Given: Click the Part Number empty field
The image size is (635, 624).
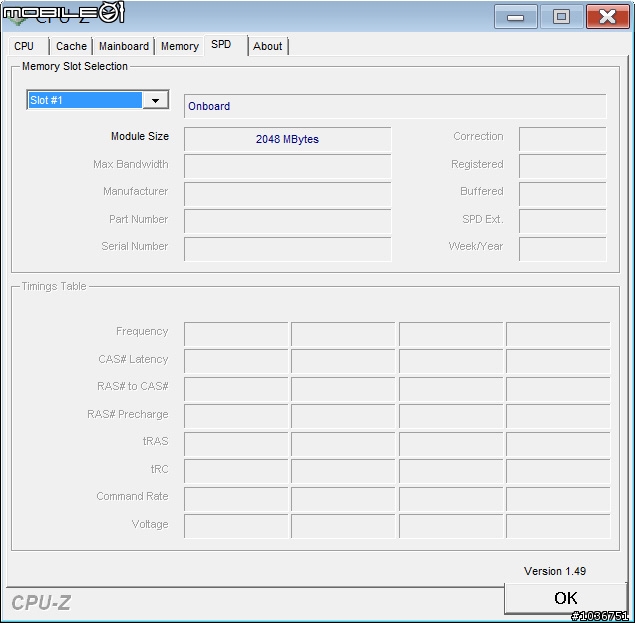Looking at the screenshot, I should (x=288, y=221).
